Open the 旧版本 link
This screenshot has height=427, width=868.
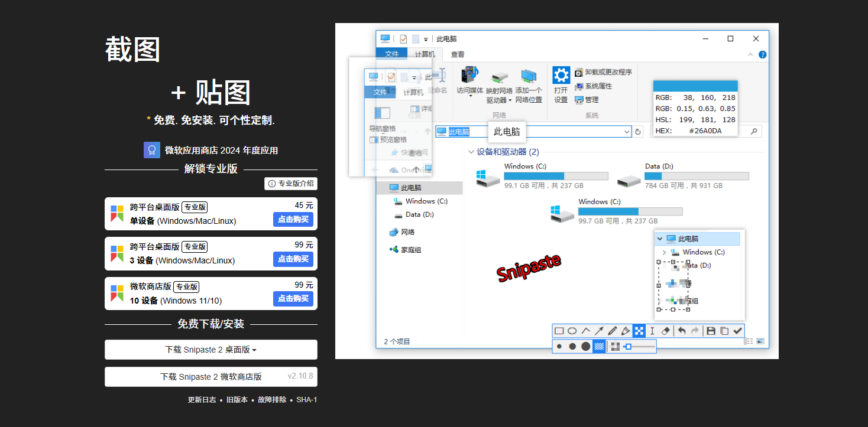237,400
